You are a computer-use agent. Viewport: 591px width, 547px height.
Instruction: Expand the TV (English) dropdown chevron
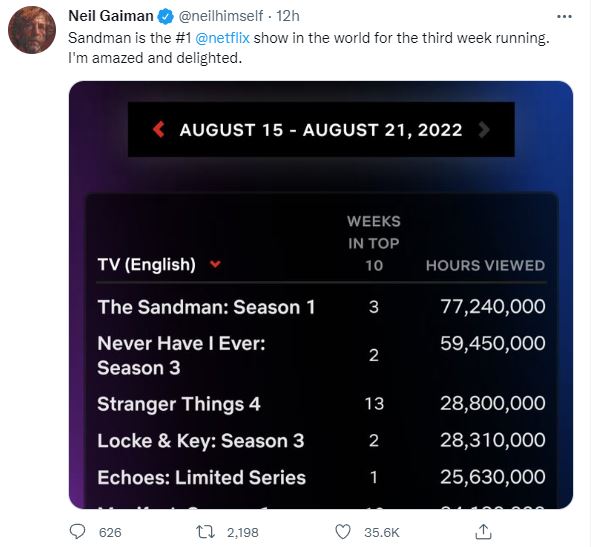click(x=215, y=264)
